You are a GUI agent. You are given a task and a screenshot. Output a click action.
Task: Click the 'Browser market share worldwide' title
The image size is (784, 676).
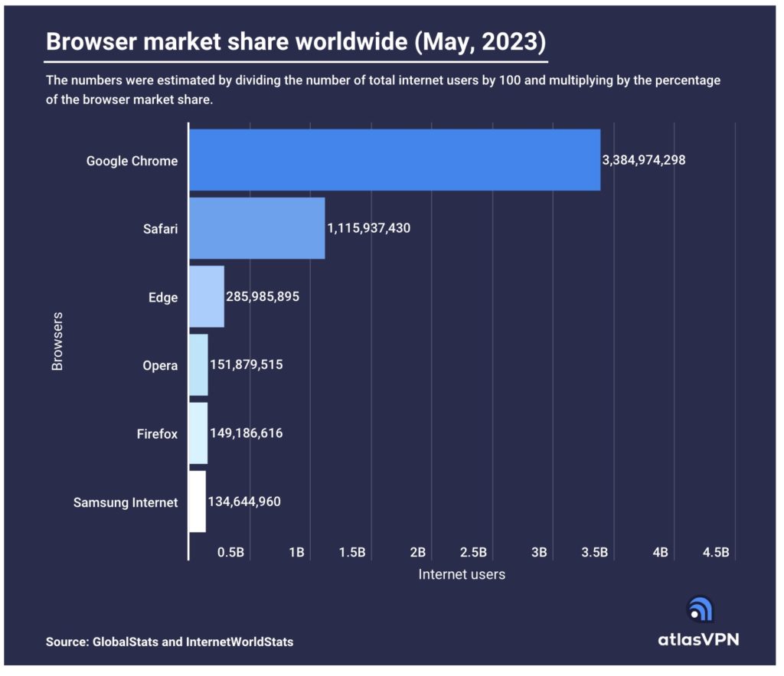(x=296, y=42)
